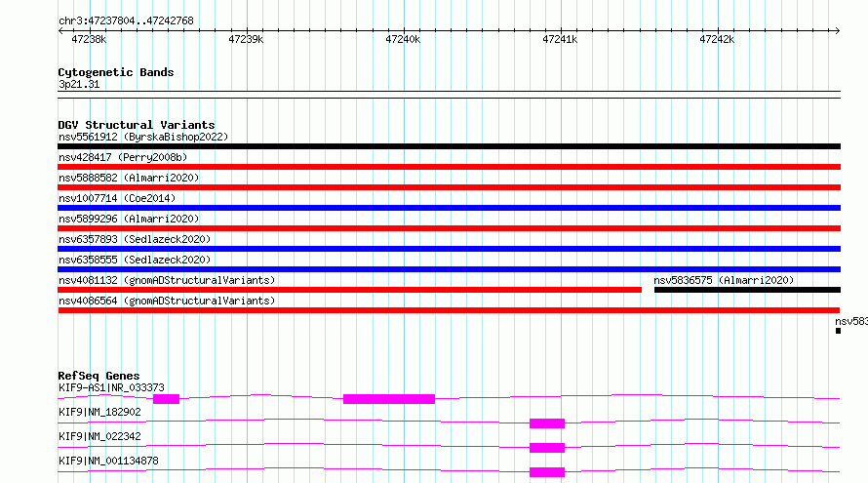
Task: Click the KIF9 NM_022342 exon block
Action: (547, 448)
